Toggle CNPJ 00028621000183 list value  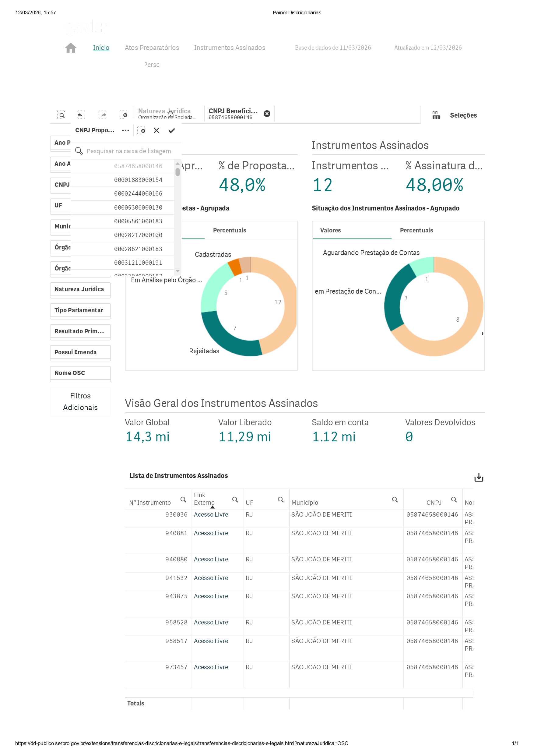pos(138,249)
